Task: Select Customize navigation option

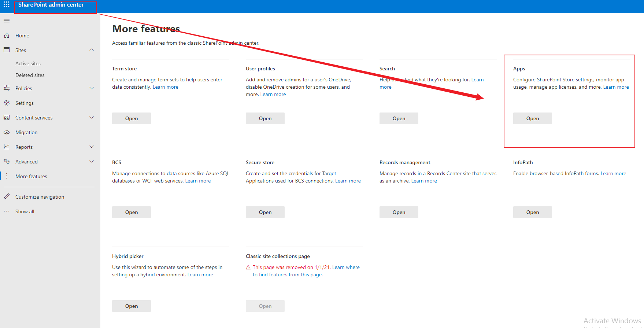Action: click(x=40, y=197)
